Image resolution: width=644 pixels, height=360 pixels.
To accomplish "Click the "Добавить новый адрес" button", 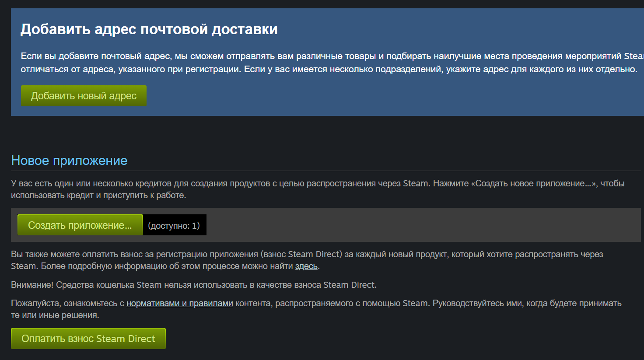I will tap(84, 96).
